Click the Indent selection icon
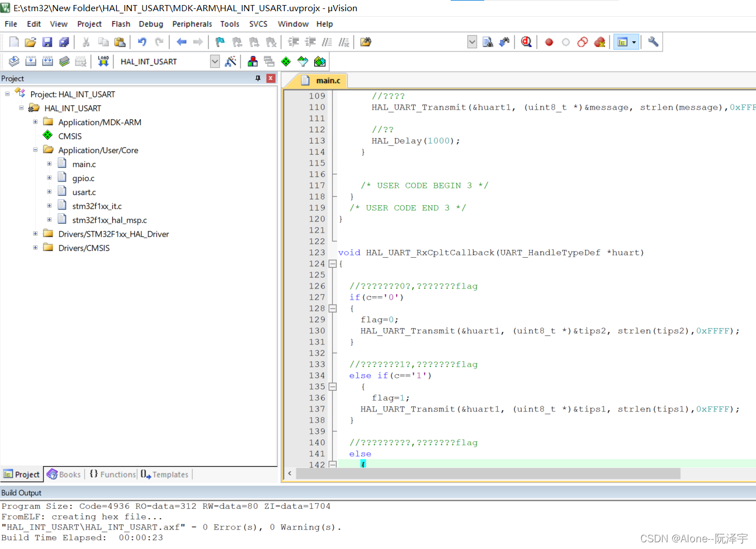The image size is (756, 549). (294, 42)
